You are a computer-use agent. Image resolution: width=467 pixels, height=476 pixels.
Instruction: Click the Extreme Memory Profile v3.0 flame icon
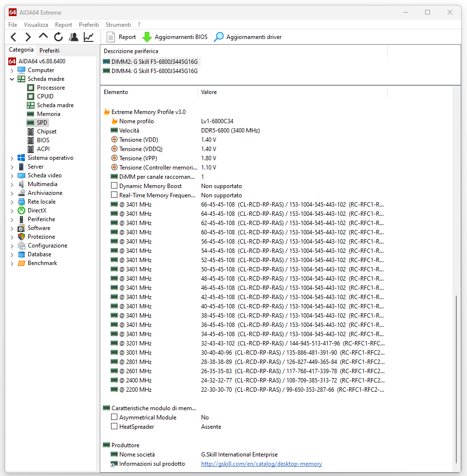(x=107, y=112)
